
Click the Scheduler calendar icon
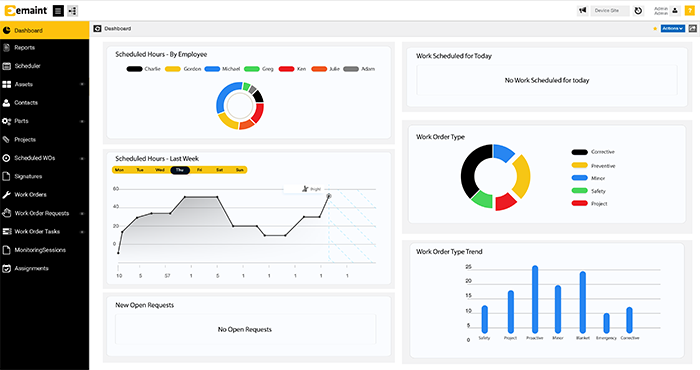tap(6, 66)
